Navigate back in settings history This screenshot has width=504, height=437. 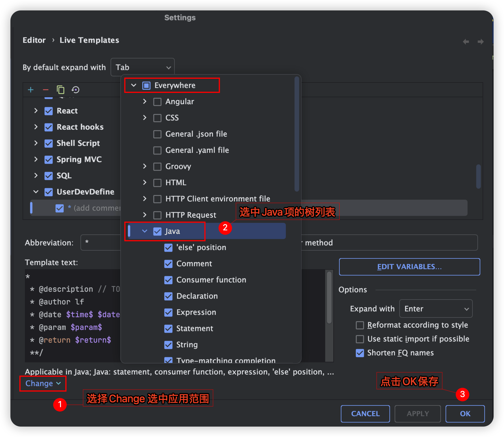(466, 42)
